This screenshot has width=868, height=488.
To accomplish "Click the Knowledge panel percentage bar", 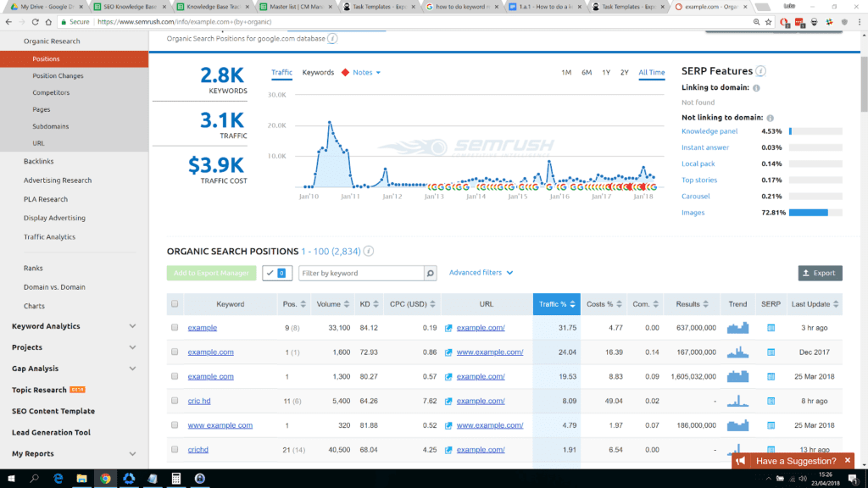I will [815, 131].
